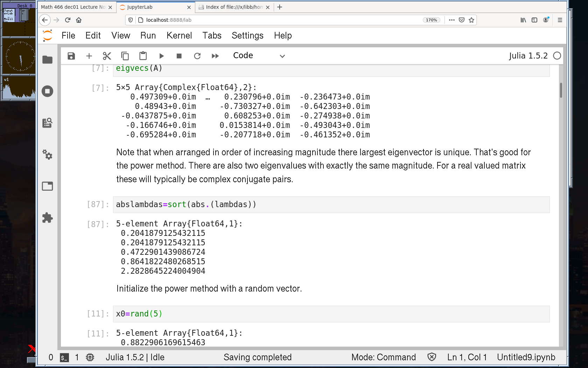This screenshot has width=588, height=368.
Task: Restart kernel and run all cells with the fast-forward icon
Action: [215, 56]
